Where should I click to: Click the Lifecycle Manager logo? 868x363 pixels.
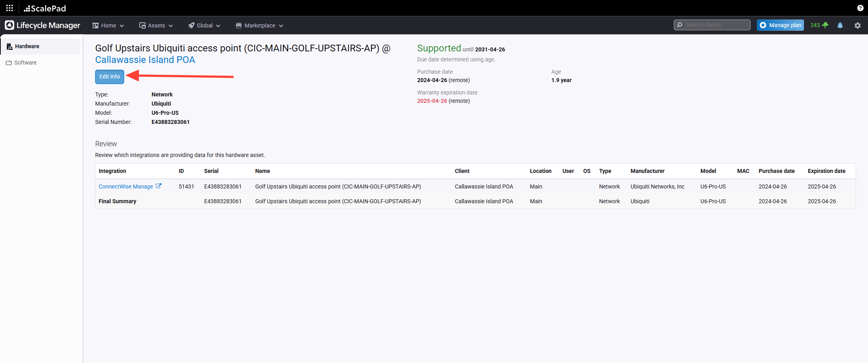point(43,25)
